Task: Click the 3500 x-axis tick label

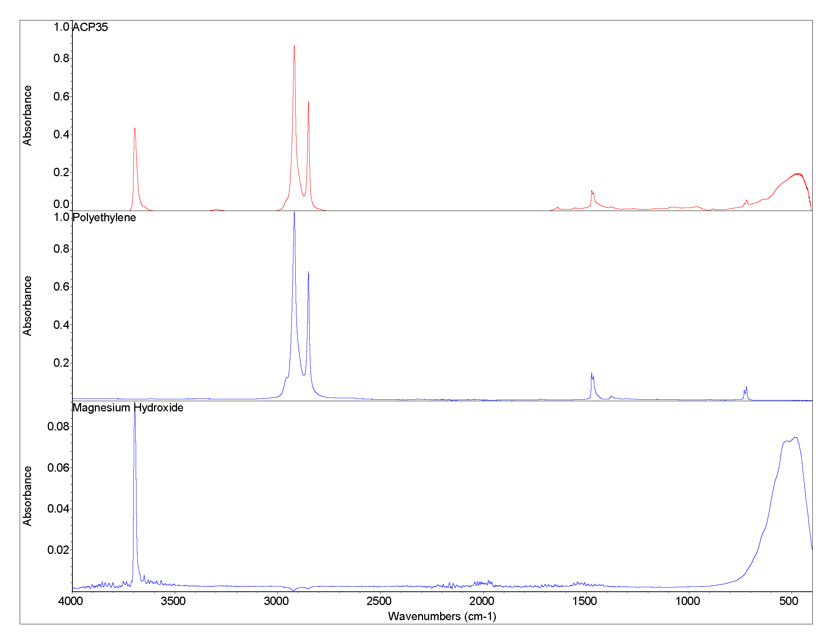Action: pyautogui.click(x=173, y=601)
